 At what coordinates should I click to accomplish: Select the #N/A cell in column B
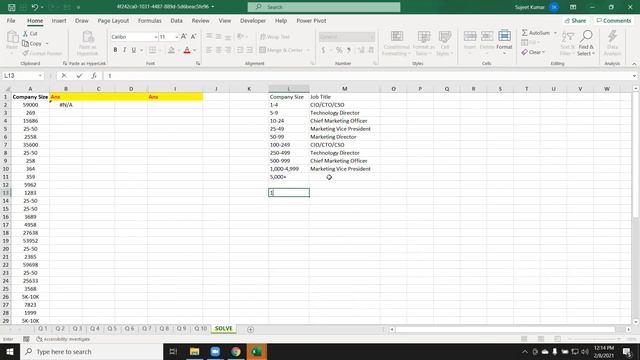(x=66, y=105)
